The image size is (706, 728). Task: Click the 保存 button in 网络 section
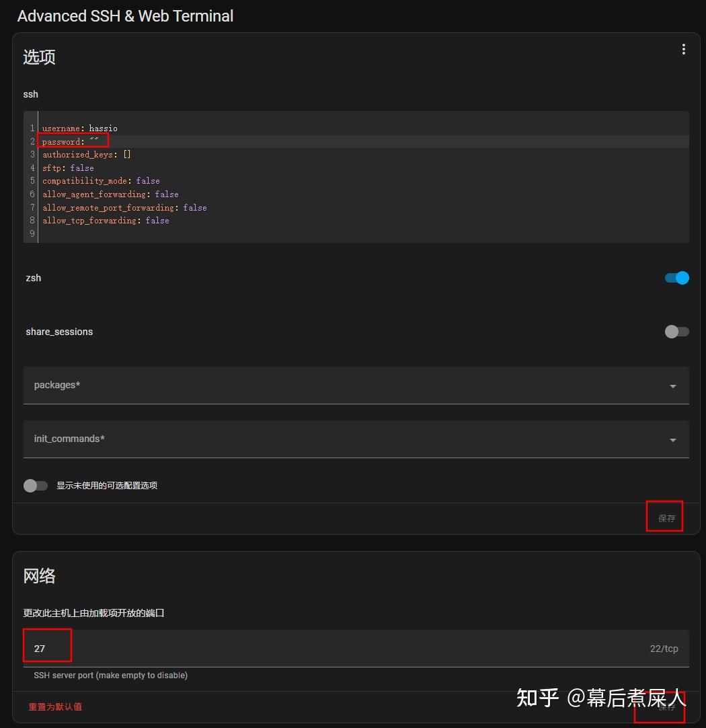(660, 707)
